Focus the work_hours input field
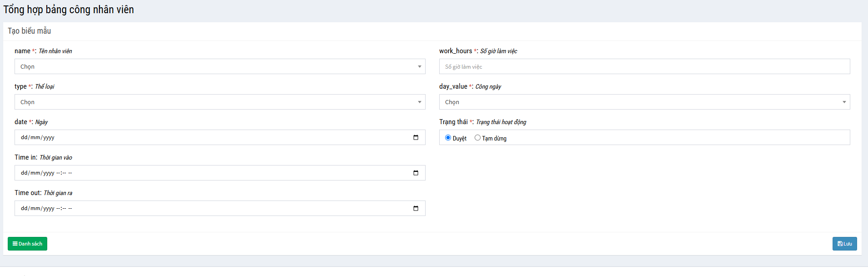The image size is (868, 276). point(644,66)
